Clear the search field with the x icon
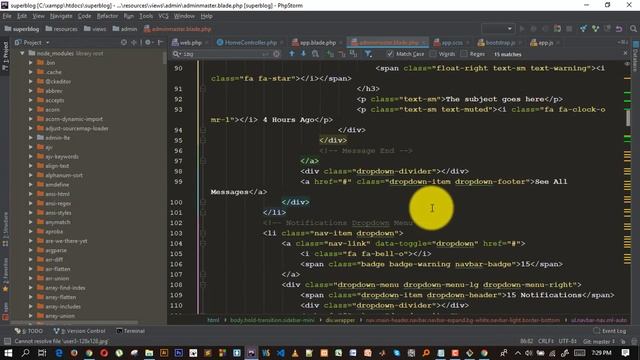The height and width of the screenshot is (360, 640). coord(276,54)
